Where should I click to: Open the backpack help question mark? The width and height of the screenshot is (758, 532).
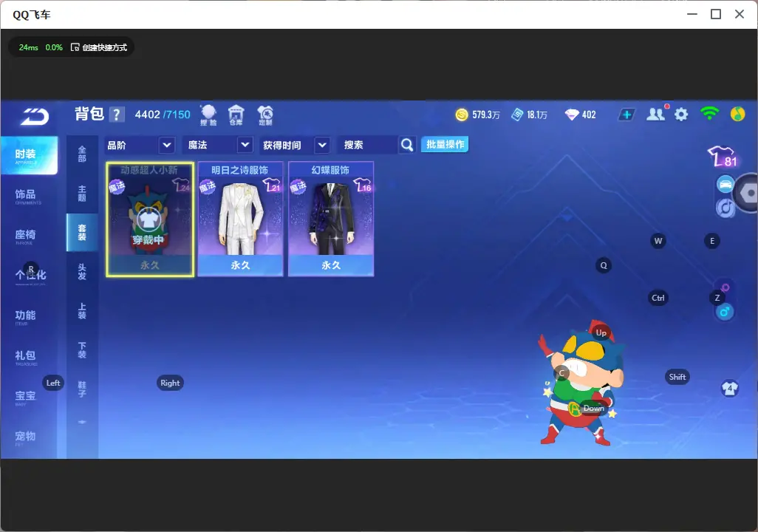tap(117, 115)
